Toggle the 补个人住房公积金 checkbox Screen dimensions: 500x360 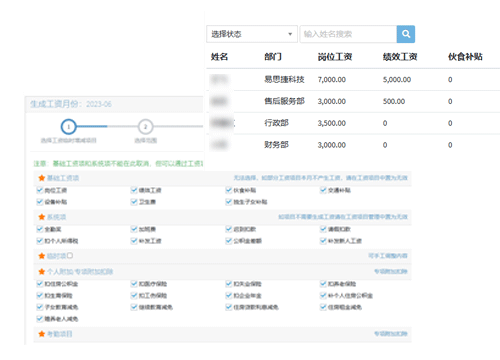(x=323, y=295)
